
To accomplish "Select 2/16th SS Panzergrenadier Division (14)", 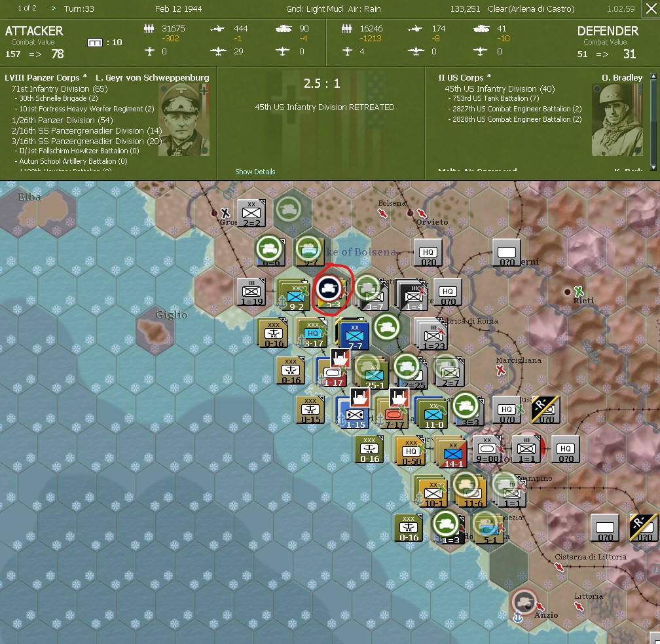I will (x=86, y=130).
